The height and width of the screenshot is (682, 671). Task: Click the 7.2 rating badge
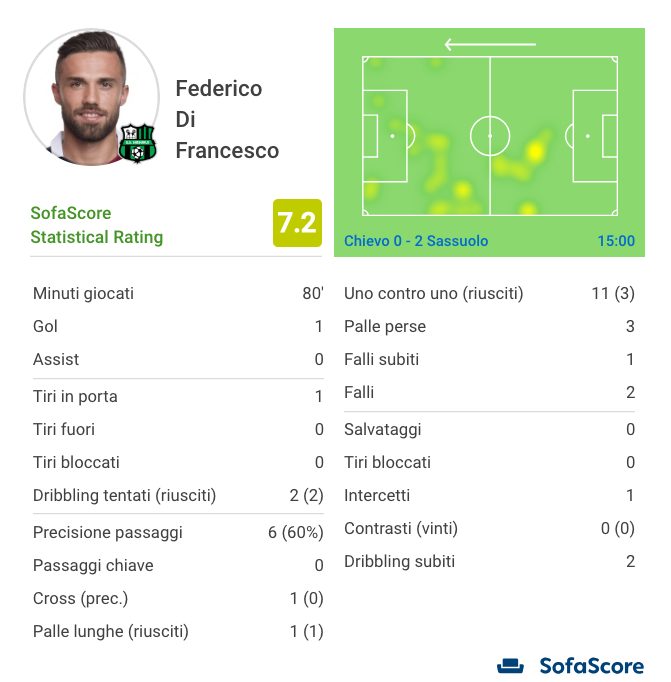(297, 223)
